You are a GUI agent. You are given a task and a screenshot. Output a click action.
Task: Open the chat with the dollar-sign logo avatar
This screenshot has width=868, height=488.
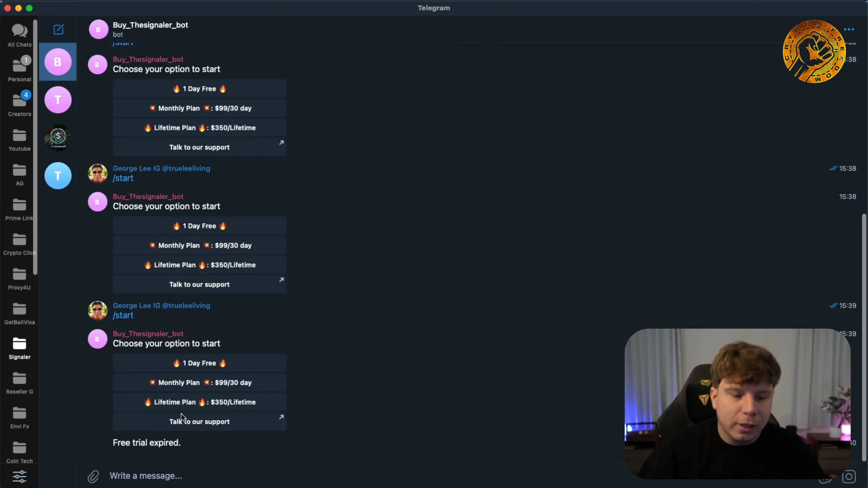point(58,137)
